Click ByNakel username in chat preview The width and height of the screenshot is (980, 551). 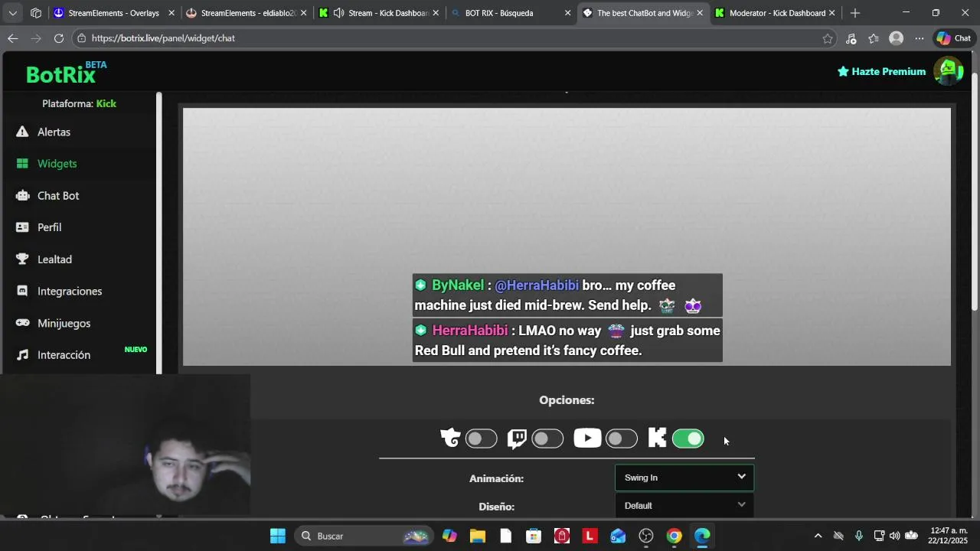pyautogui.click(x=458, y=285)
